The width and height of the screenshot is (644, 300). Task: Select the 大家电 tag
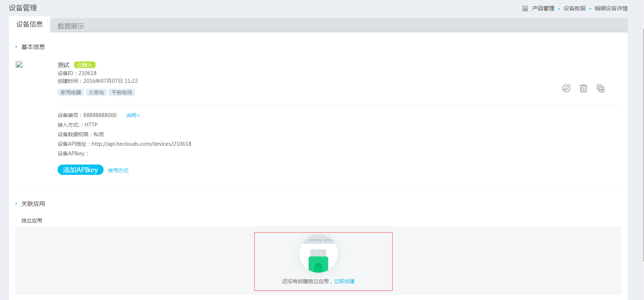point(96,92)
